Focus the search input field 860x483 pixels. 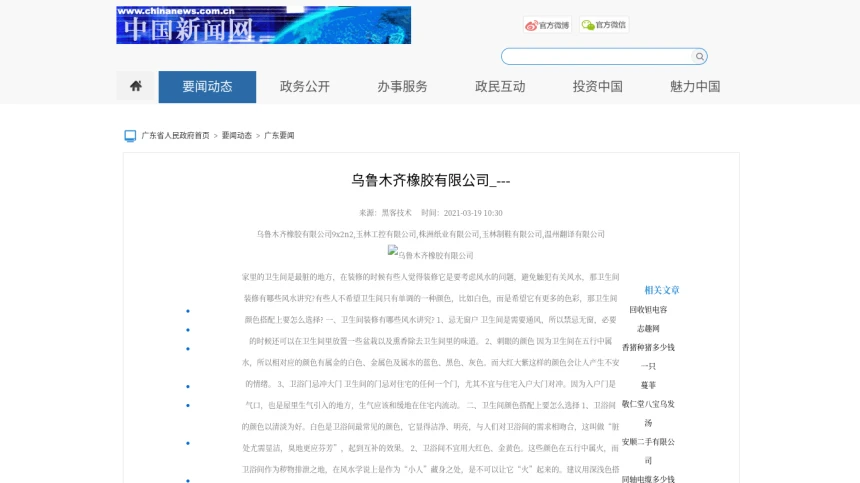coord(597,56)
